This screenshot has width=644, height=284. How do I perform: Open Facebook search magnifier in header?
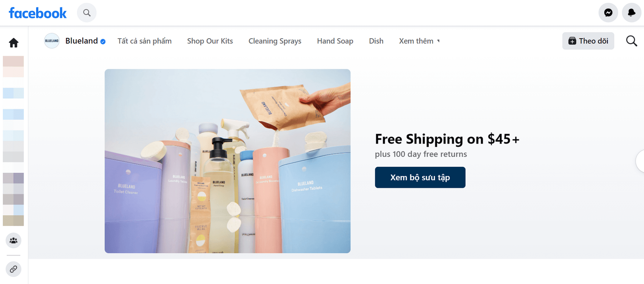87,13
